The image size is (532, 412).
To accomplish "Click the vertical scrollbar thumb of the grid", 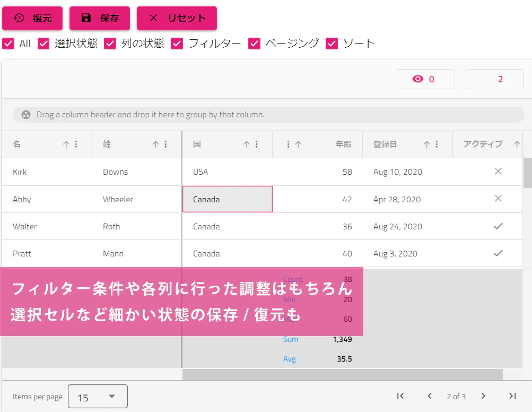I will tap(528, 173).
